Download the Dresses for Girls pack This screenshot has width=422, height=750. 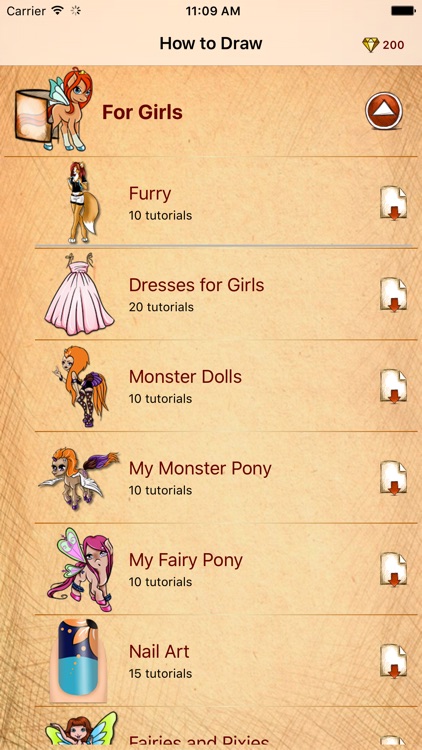(x=393, y=295)
